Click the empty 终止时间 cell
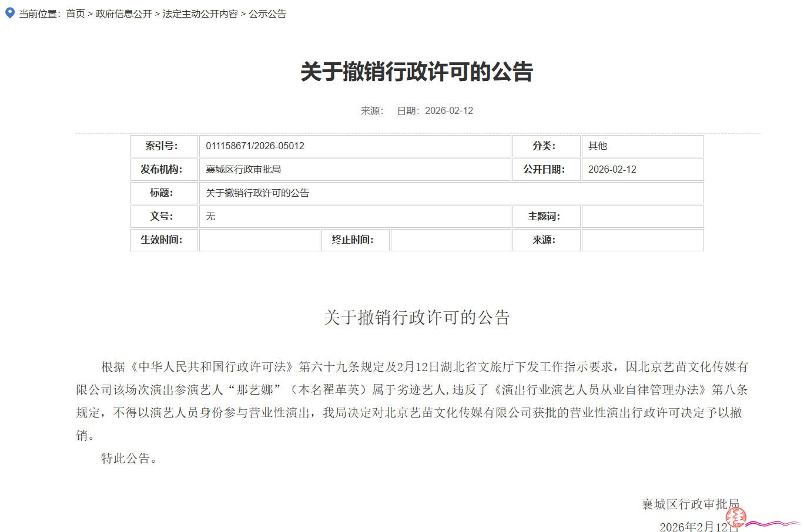Image resolution: width=804 pixels, height=532 pixels. (x=450, y=240)
